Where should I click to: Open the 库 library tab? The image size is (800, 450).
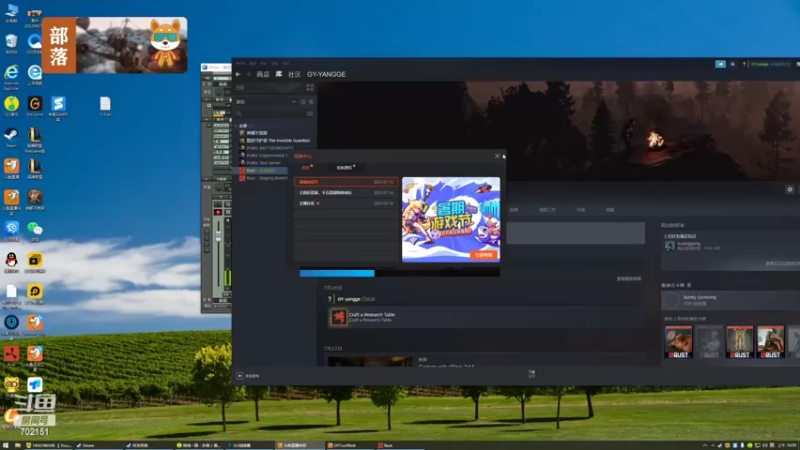click(x=279, y=74)
